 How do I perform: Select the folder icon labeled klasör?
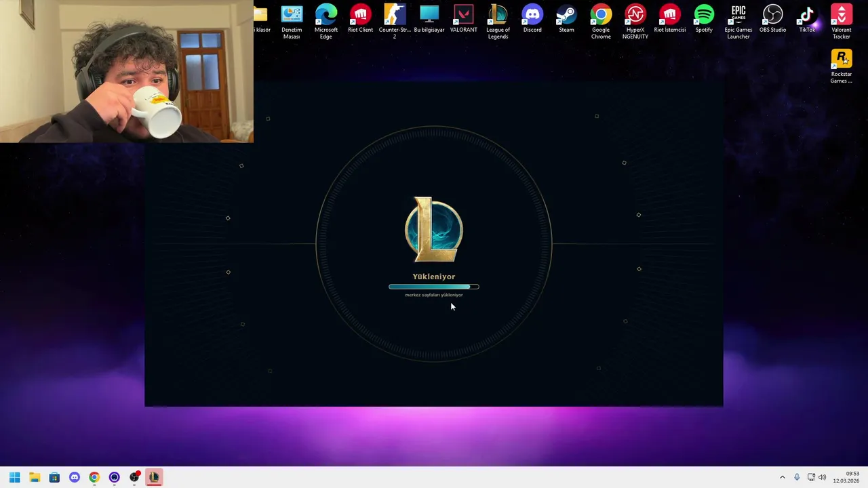click(x=262, y=19)
